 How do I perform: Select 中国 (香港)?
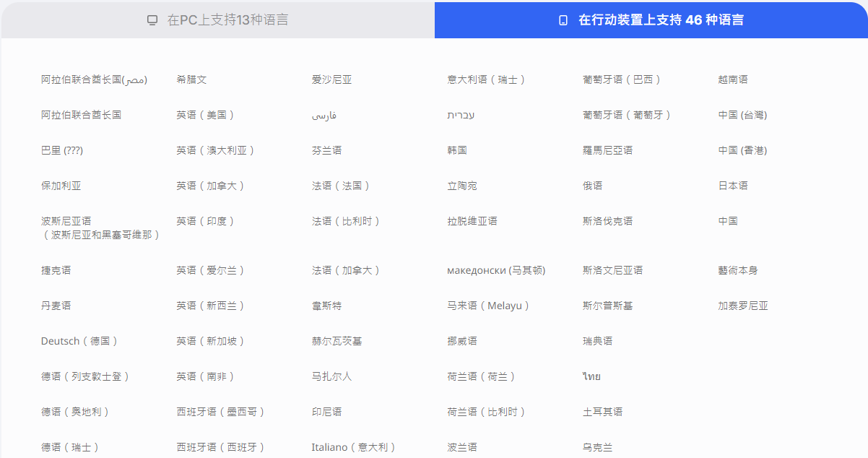pos(742,150)
